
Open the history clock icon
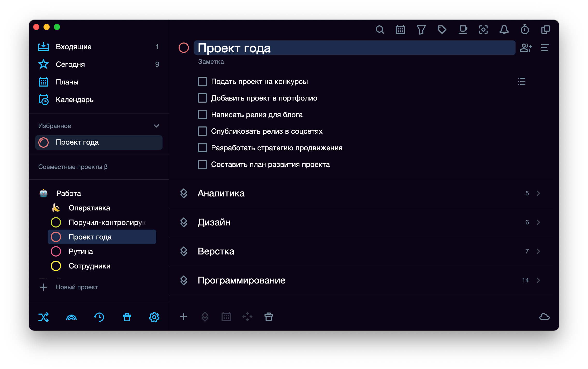tap(99, 317)
